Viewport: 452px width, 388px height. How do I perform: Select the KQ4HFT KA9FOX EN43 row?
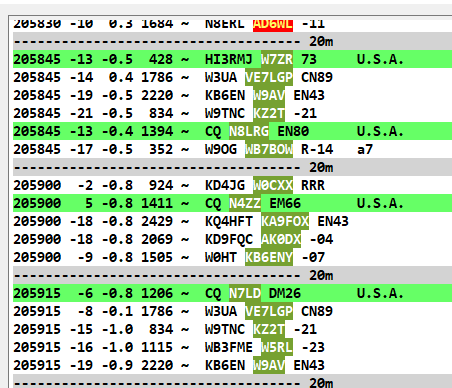(232, 221)
